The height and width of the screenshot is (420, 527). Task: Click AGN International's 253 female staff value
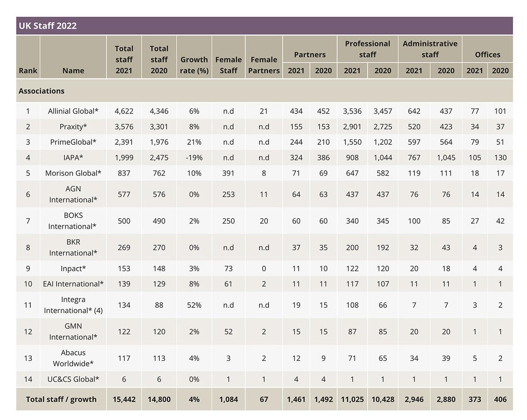point(228,194)
